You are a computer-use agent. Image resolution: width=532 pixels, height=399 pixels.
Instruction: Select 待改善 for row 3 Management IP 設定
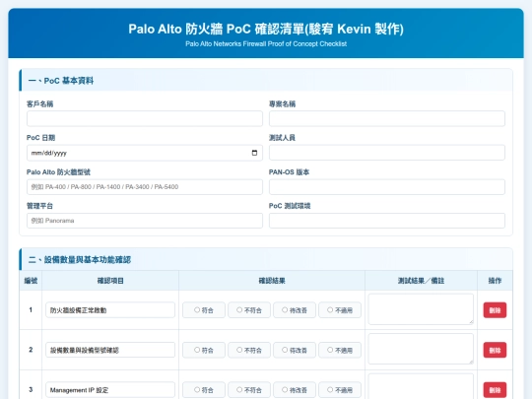point(295,390)
